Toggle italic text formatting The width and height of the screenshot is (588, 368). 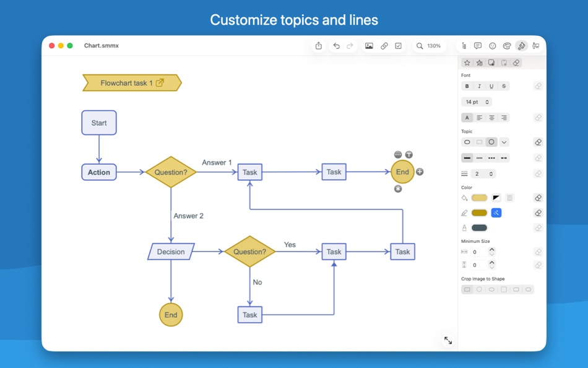click(480, 85)
